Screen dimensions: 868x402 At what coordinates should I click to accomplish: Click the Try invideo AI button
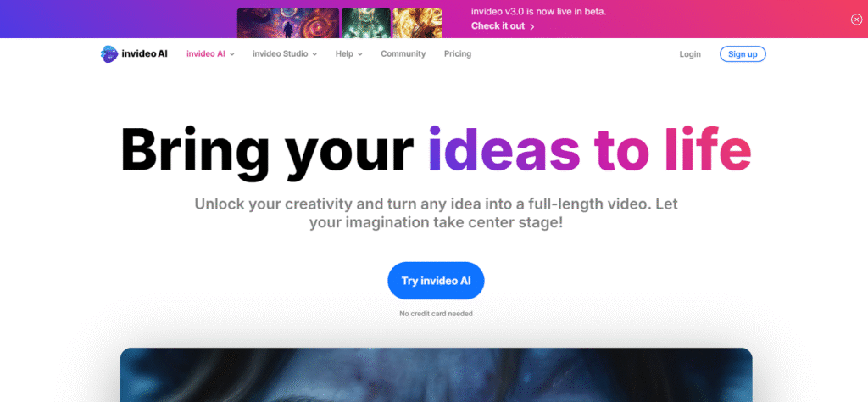click(x=436, y=281)
